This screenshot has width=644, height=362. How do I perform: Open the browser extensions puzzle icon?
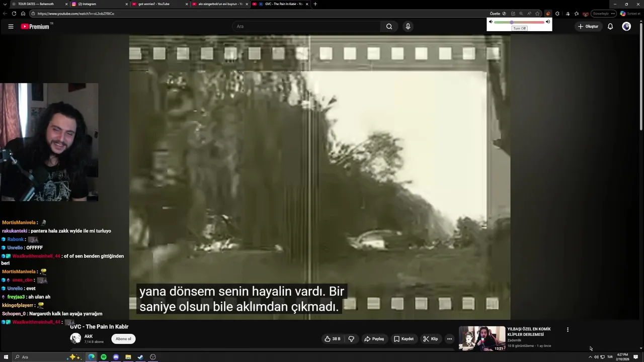coord(557,14)
